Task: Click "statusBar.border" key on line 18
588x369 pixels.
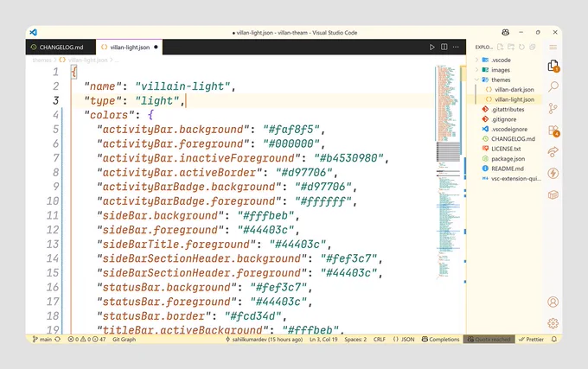Action: [x=154, y=315]
